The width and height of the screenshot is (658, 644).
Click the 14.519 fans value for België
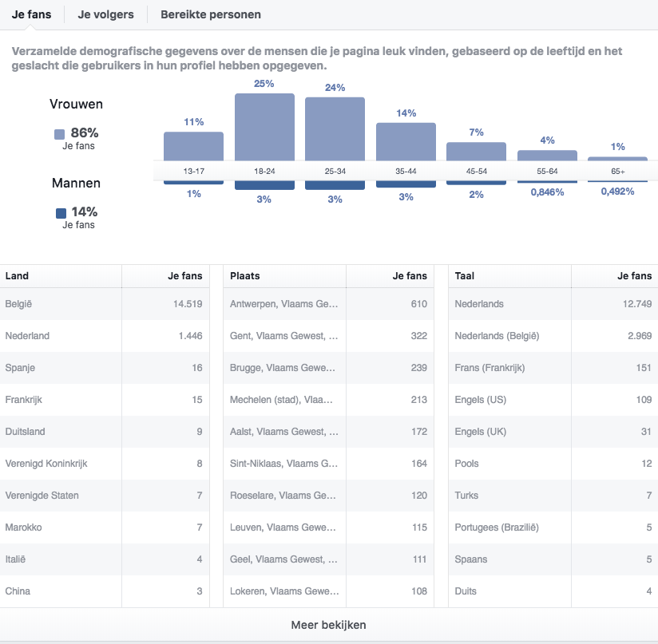188,304
